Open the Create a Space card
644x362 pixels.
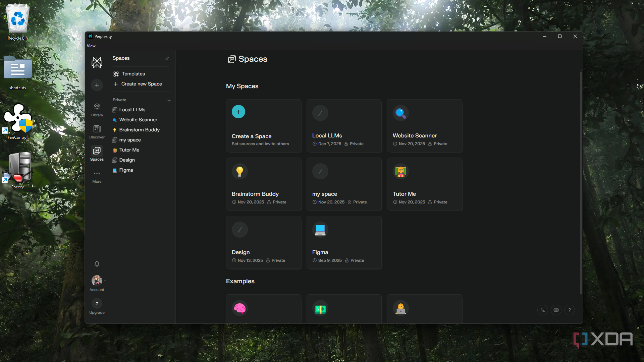pyautogui.click(x=264, y=126)
